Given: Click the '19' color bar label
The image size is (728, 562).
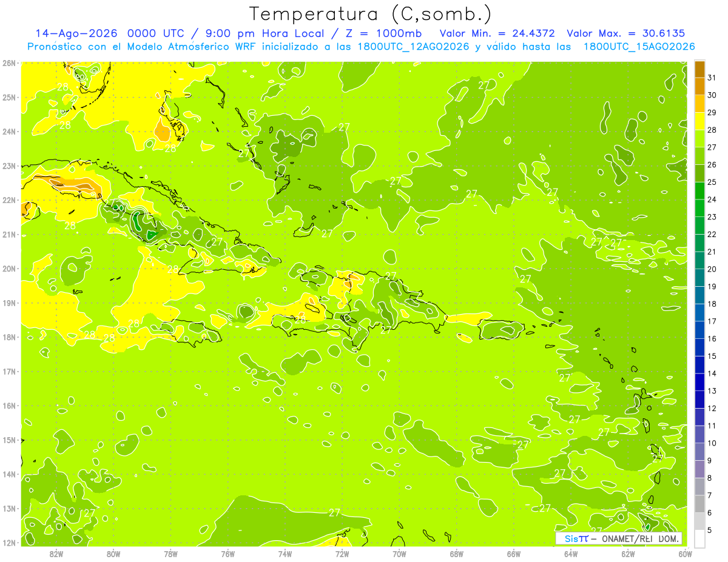Looking at the screenshot, I should [x=712, y=287].
